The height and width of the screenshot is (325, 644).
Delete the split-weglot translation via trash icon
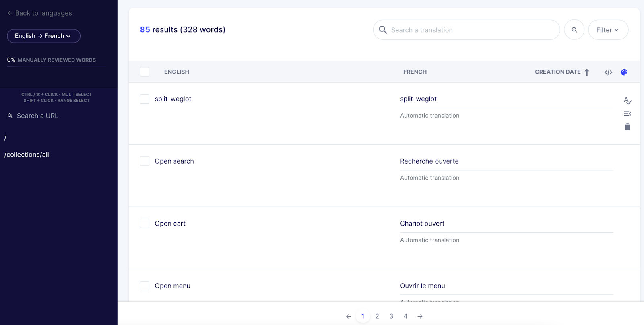click(627, 127)
